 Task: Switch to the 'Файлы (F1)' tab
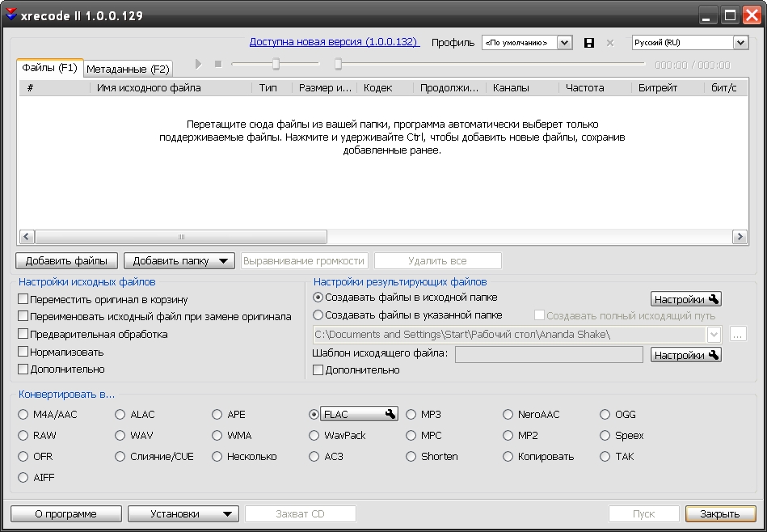pyautogui.click(x=50, y=68)
